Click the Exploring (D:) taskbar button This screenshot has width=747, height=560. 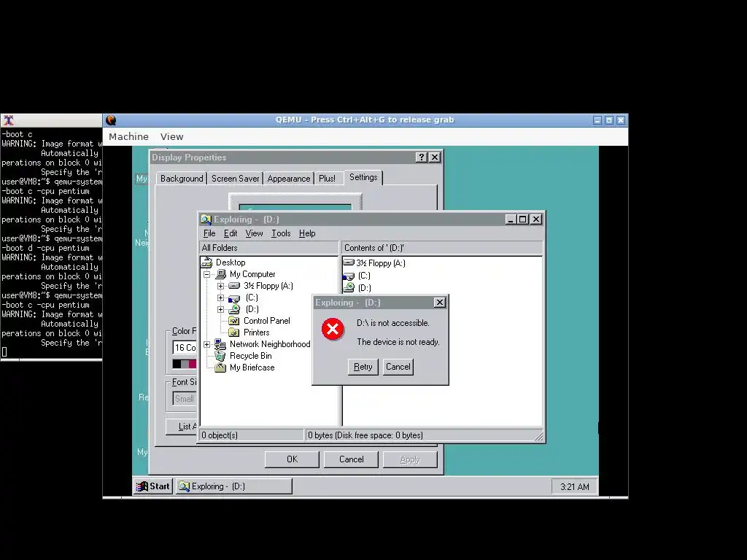point(234,486)
